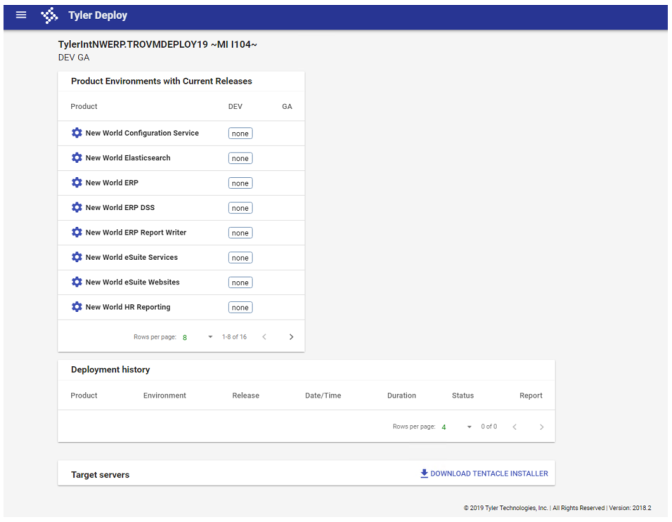672x522 pixels.
Task: Click the none badge for New World ERP row
Action: pyautogui.click(x=240, y=183)
